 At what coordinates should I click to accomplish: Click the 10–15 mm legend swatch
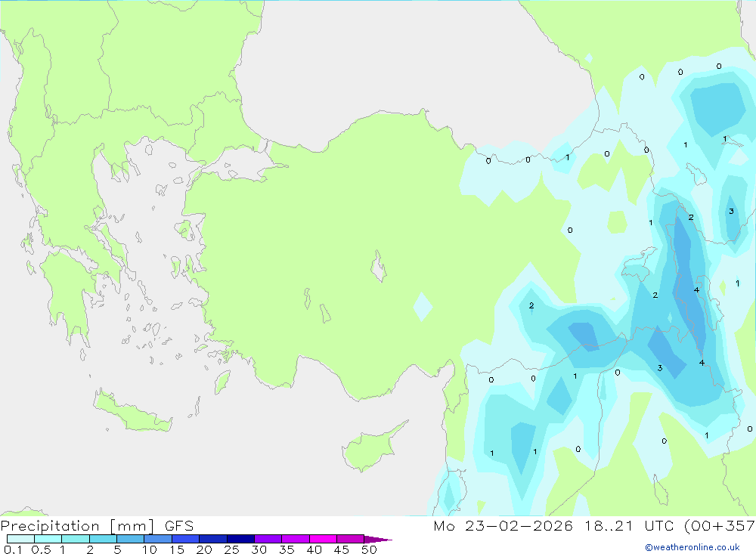pyautogui.click(x=158, y=539)
